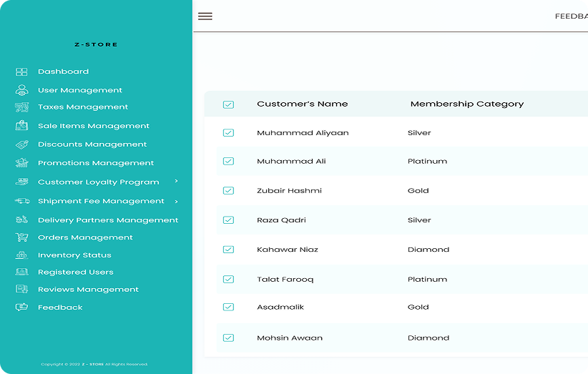Expand the Shipment Fee Management submenu arrow

[x=177, y=201]
